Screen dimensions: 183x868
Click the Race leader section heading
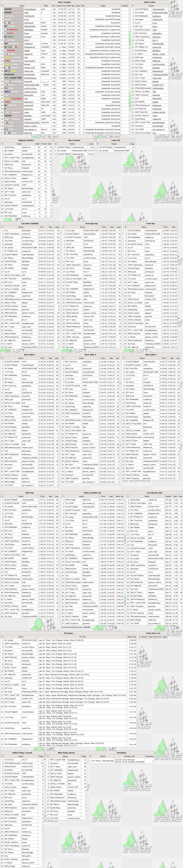pos(74,140)
